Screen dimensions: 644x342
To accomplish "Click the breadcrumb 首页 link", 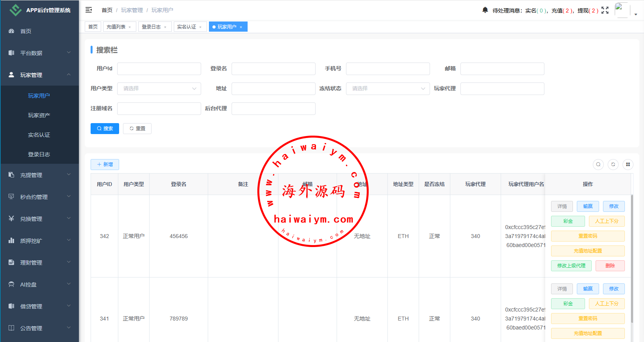I will (107, 10).
